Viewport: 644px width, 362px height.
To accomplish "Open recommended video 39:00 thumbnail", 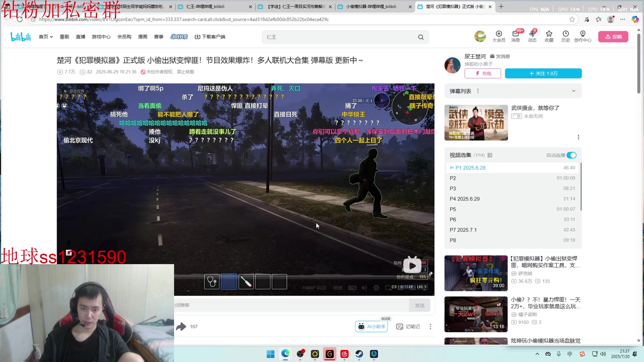I will [476, 273].
